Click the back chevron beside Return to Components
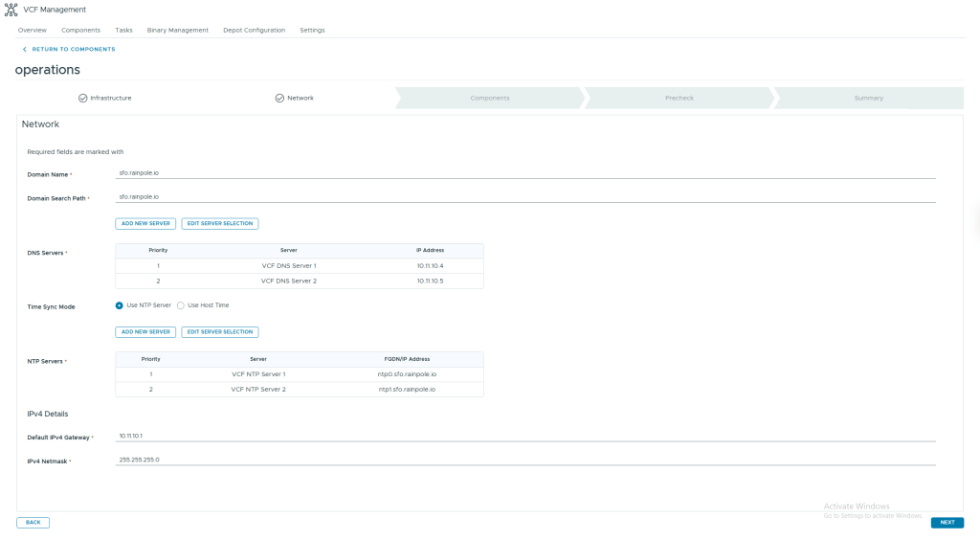The width and height of the screenshot is (980, 540). click(x=25, y=49)
